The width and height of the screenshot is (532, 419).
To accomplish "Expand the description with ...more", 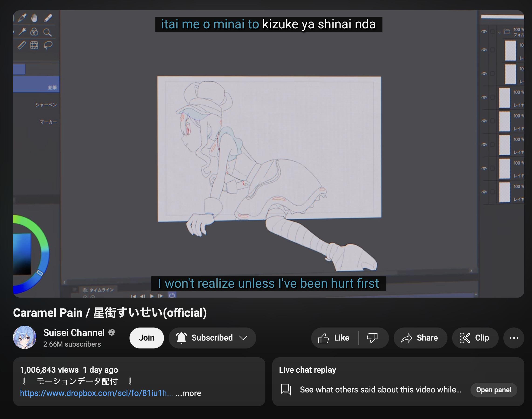I will pyautogui.click(x=188, y=393).
